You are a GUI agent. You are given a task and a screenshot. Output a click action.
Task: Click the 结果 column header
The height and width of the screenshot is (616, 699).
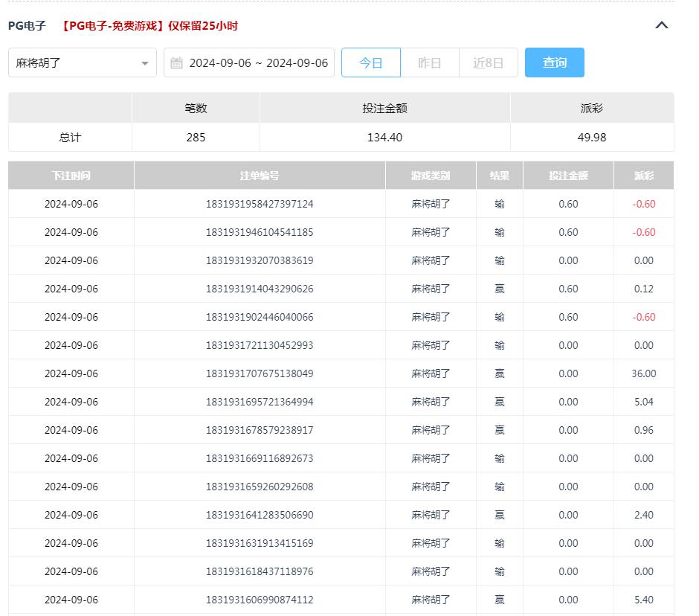tap(499, 176)
